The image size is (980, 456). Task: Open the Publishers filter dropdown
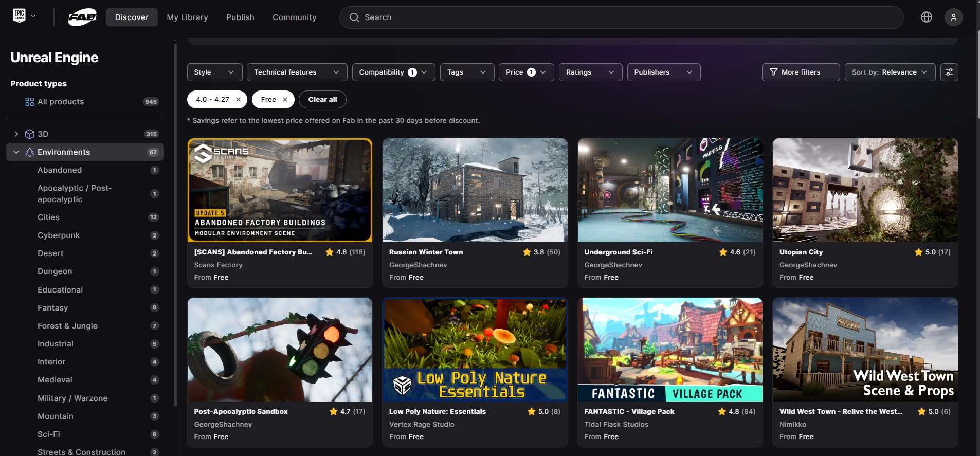664,72
